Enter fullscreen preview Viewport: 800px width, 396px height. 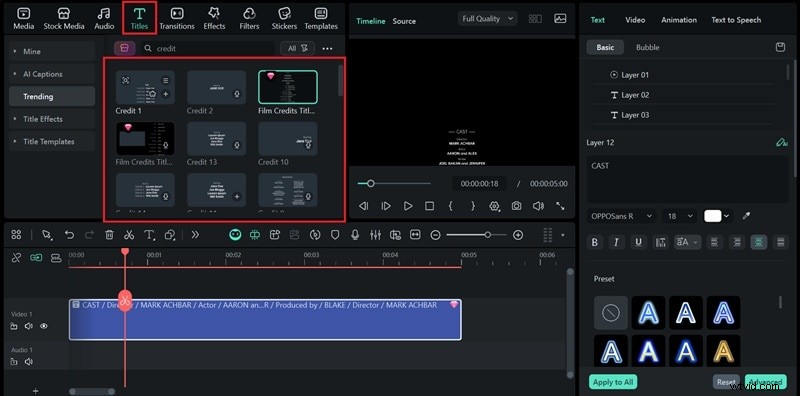click(560, 206)
